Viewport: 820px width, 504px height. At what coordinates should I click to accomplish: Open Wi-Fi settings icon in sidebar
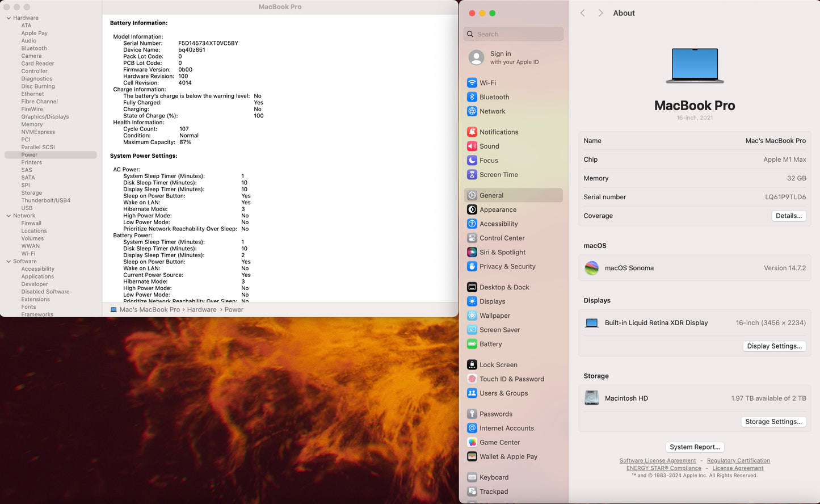(x=472, y=83)
